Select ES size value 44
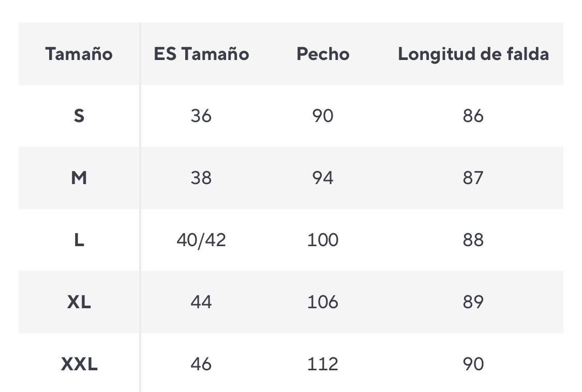The image size is (582, 392). pyautogui.click(x=201, y=302)
